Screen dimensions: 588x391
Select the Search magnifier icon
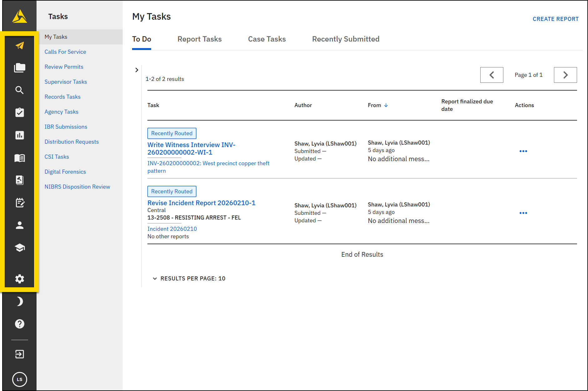point(19,90)
